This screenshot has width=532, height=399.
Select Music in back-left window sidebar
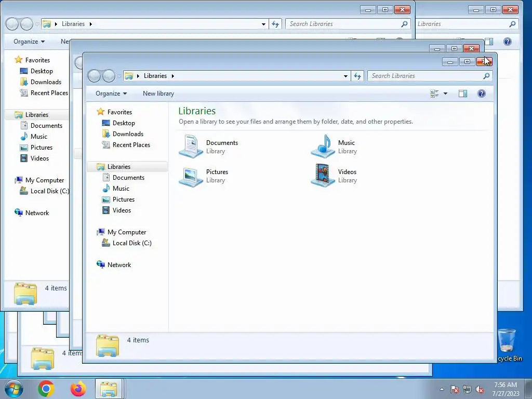coord(34,137)
